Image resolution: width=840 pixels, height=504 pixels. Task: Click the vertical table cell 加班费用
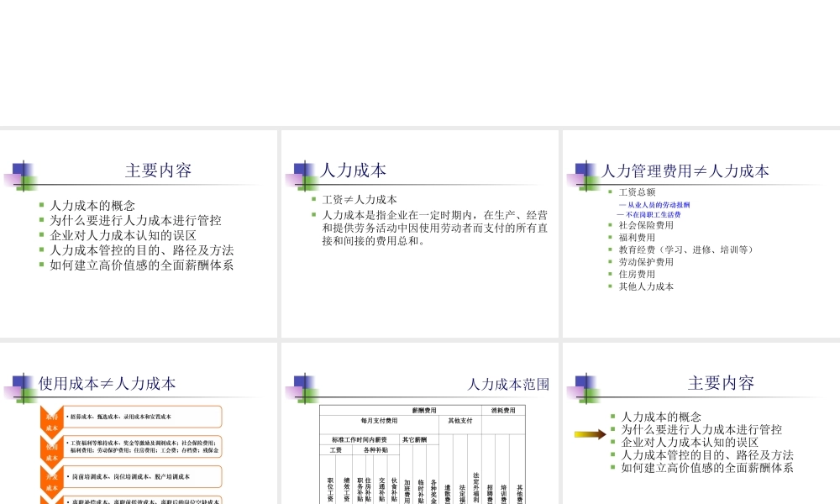coord(407,491)
